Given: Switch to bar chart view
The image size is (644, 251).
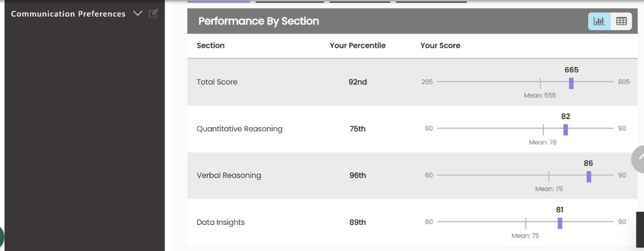Looking at the screenshot, I should [x=599, y=21].
